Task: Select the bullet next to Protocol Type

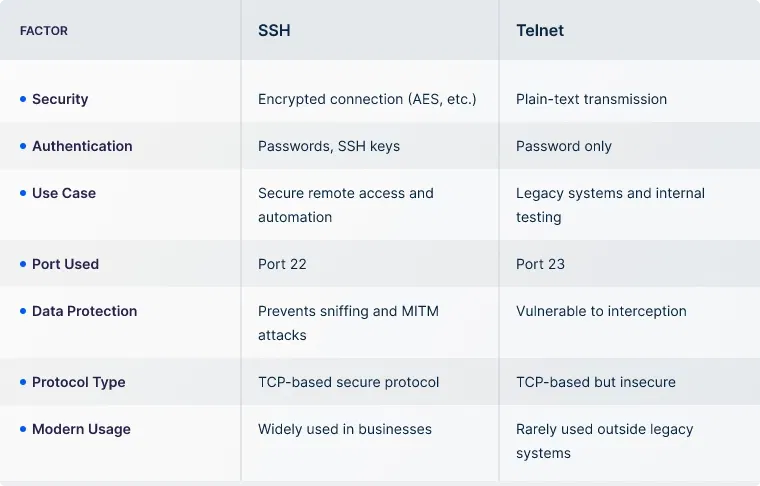Action: coord(23,382)
